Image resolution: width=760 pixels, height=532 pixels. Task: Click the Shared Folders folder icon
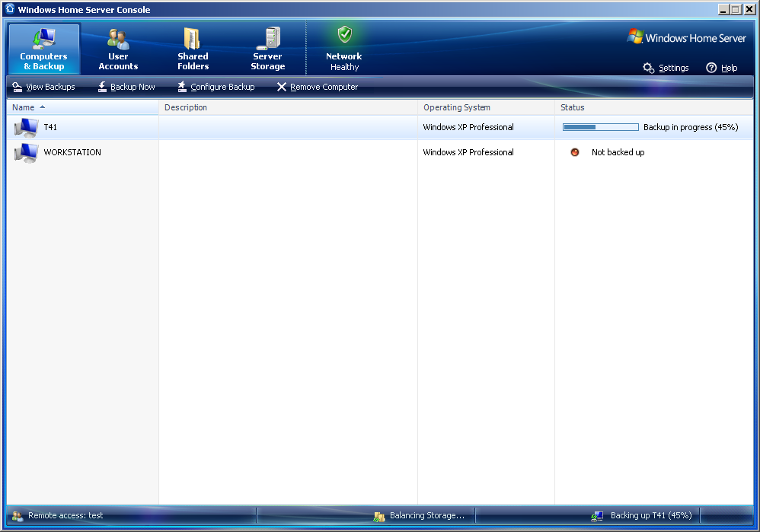click(x=192, y=38)
